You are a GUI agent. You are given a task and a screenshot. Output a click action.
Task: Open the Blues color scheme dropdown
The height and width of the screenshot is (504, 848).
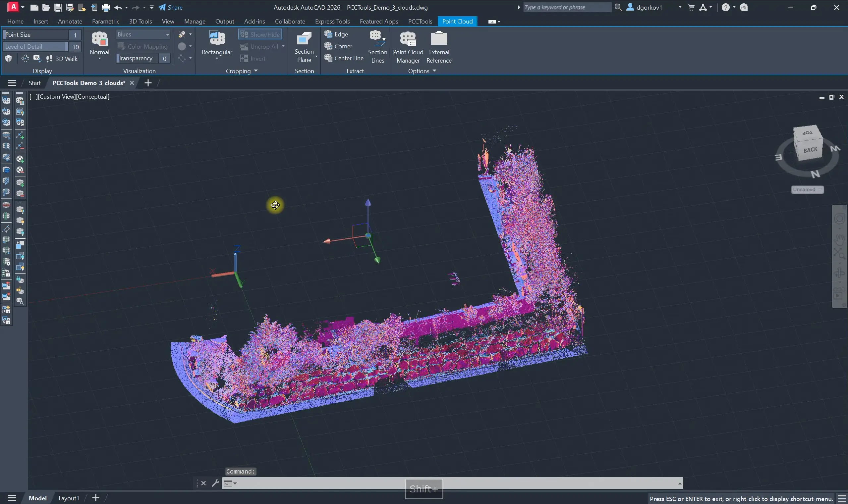coord(143,34)
